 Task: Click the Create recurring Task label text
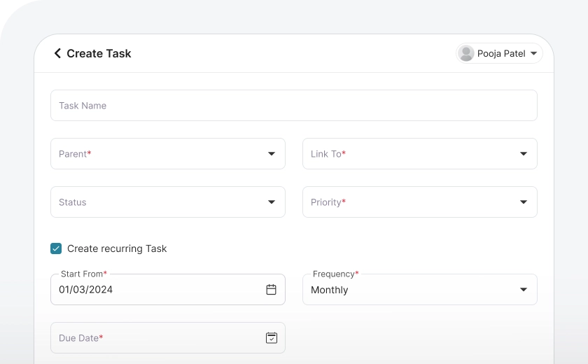(x=117, y=248)
